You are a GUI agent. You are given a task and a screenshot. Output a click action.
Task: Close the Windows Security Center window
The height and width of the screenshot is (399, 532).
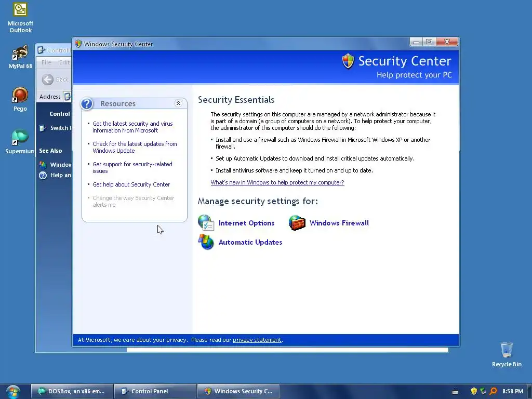[x=447, y=42]
